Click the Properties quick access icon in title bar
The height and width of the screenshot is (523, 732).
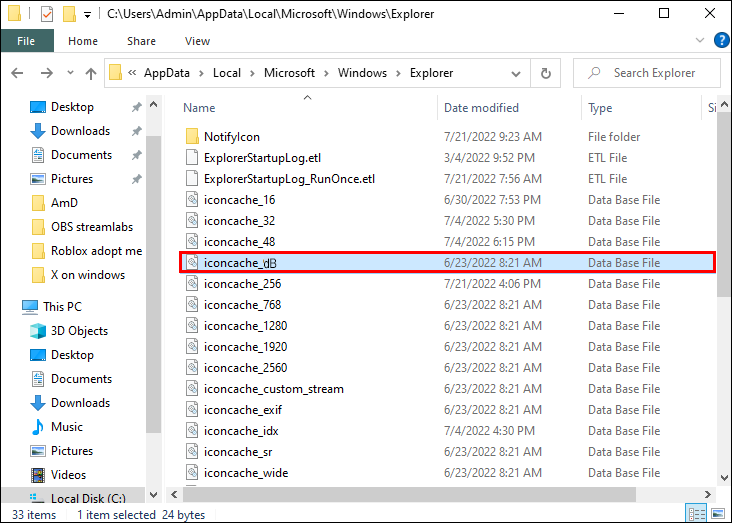[x=47, y=14]
